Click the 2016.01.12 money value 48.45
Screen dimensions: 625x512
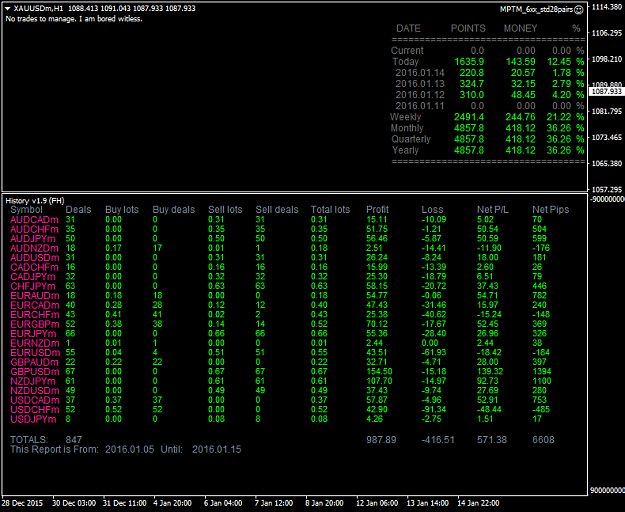pos(523,95)
